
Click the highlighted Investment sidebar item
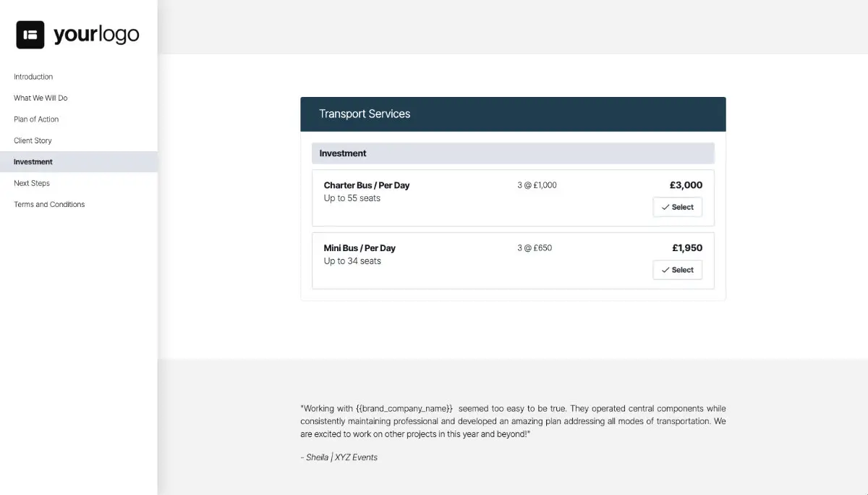point(33,161)
